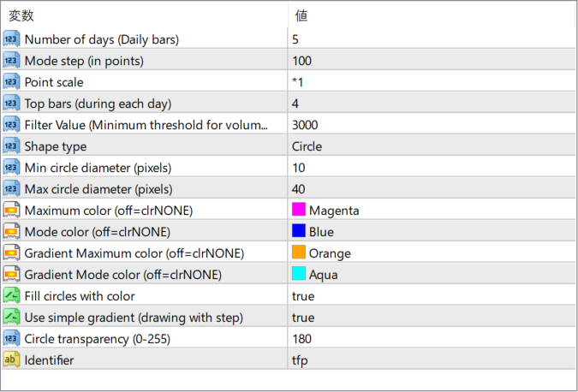Click the integer icon beside Circle transparency
Screen dimensions: 578x392
click(12, 339)
